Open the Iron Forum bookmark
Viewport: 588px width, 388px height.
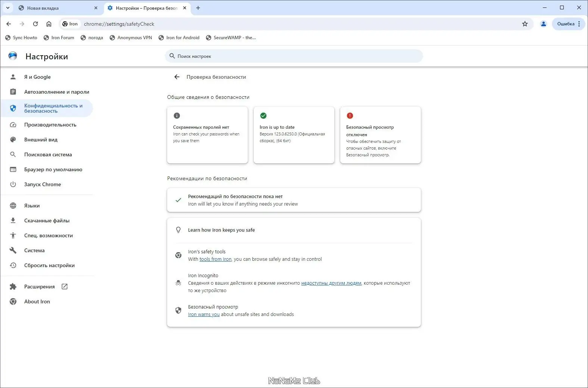pos(59,38)
